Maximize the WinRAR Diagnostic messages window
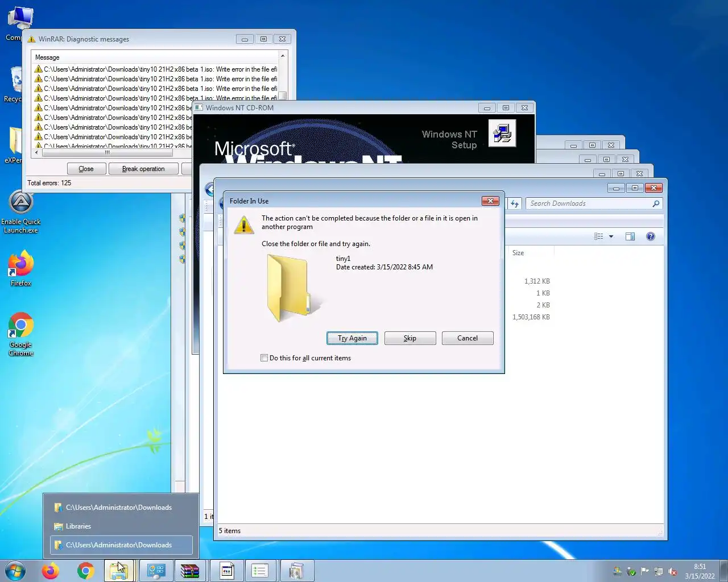The width and height of the screenshot is (728, 582). tap(263, 39)
